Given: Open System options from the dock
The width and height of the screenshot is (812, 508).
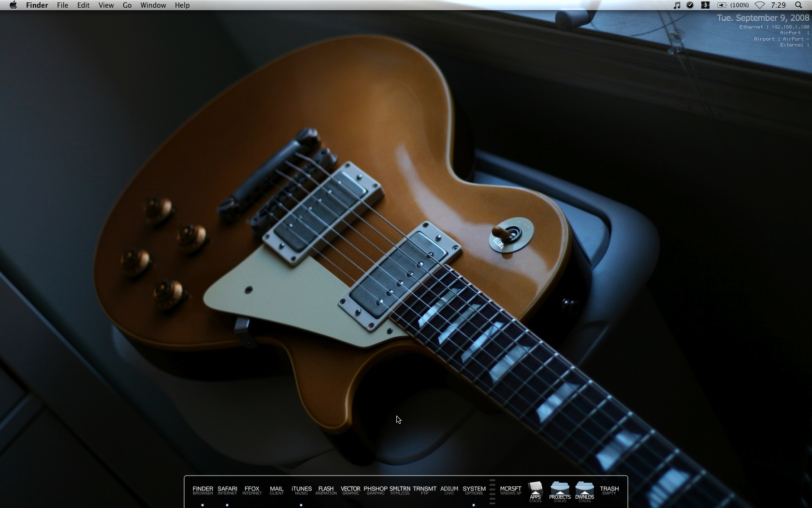Looking at the screenshot, I should click(474, 491).
